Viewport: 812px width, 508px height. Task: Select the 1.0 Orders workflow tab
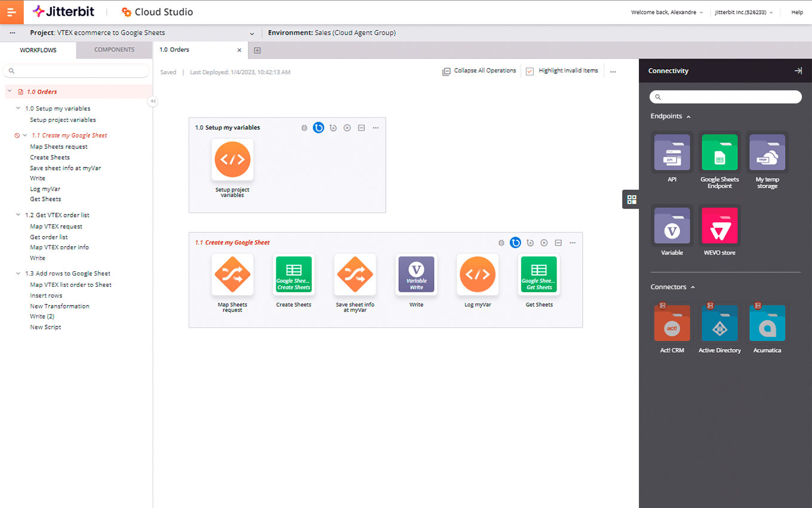point(200,50)
